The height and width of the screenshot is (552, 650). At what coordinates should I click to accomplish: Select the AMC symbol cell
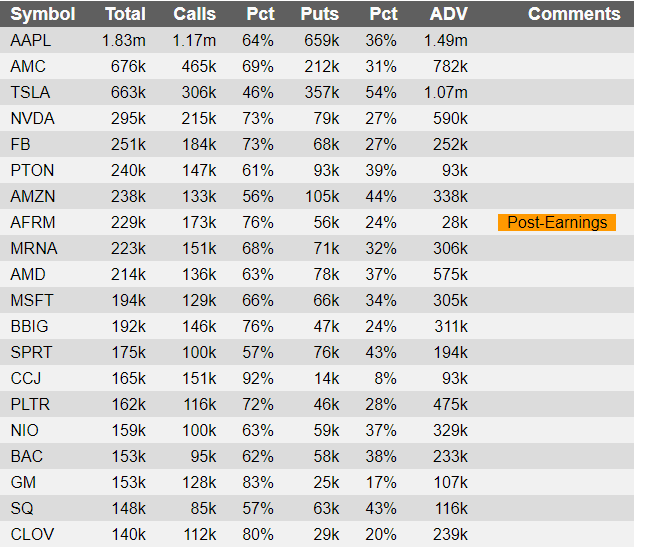[x=28, y=66]
